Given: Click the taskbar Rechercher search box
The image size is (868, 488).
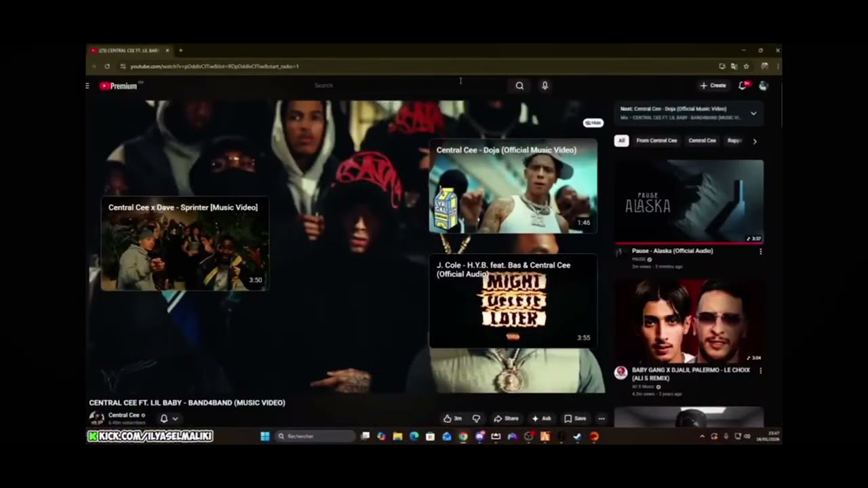Looking at the screenshot, I should (315, 436).
